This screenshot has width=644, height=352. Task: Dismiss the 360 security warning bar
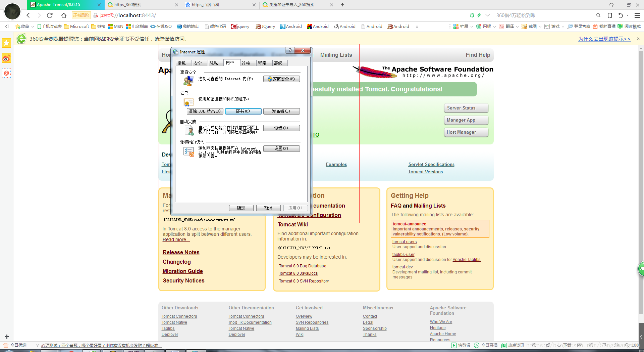tap(638, 39)
